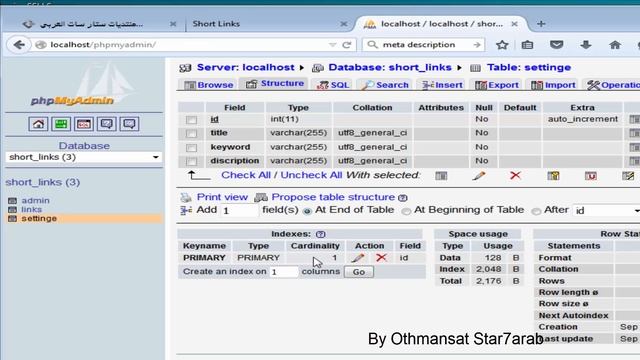Open Print view link
The width and height of the screenshot is (640, 360).
click(222, 197)
